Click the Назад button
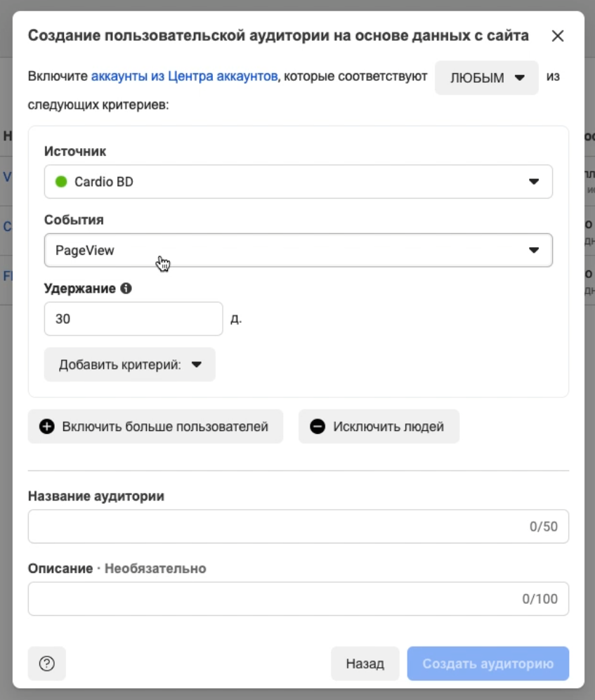The image size is (595, 700). click(364, 662)
